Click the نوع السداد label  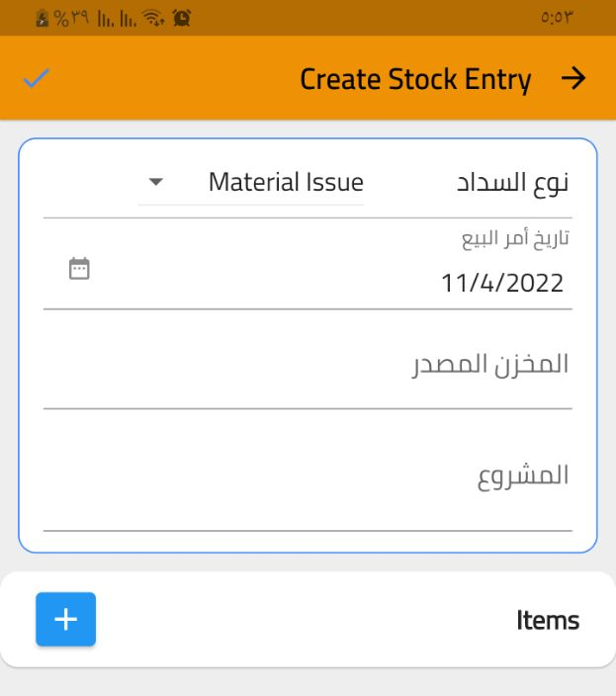[512, 183]
